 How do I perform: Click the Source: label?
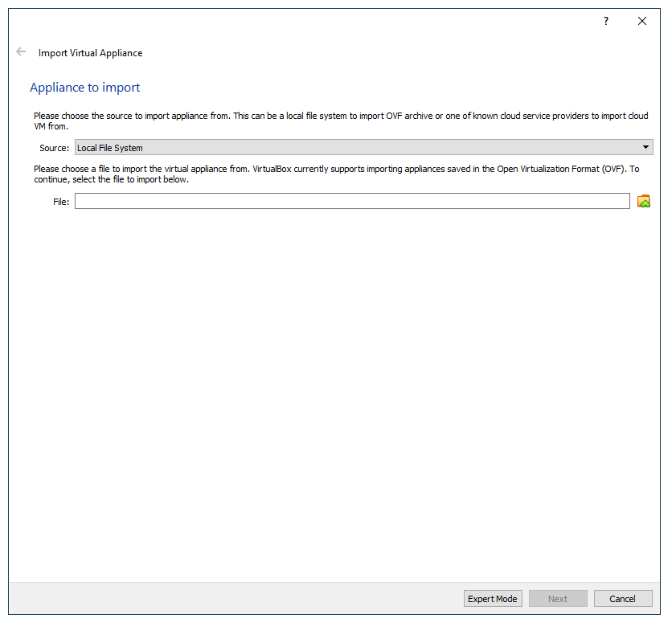[54, 148]
